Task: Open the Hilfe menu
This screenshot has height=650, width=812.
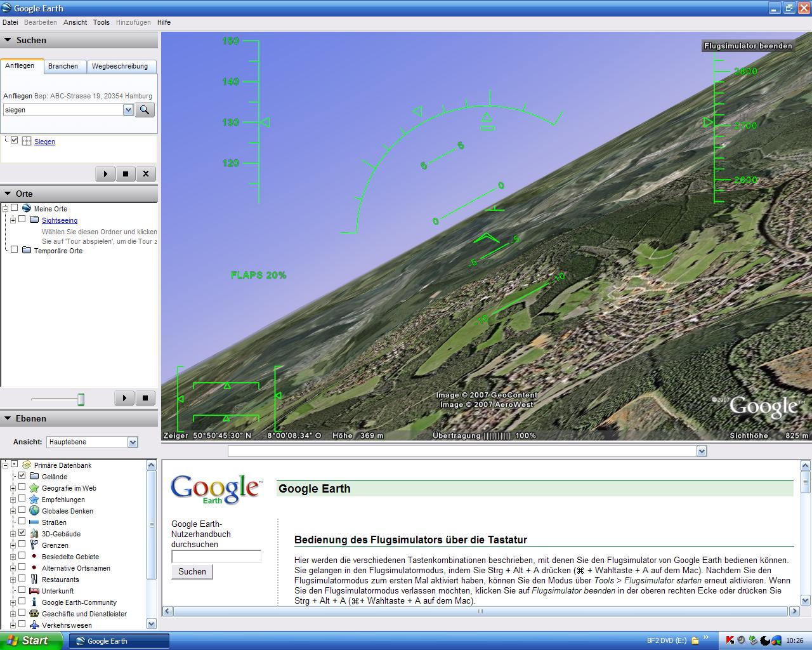Action: [164, 22]
